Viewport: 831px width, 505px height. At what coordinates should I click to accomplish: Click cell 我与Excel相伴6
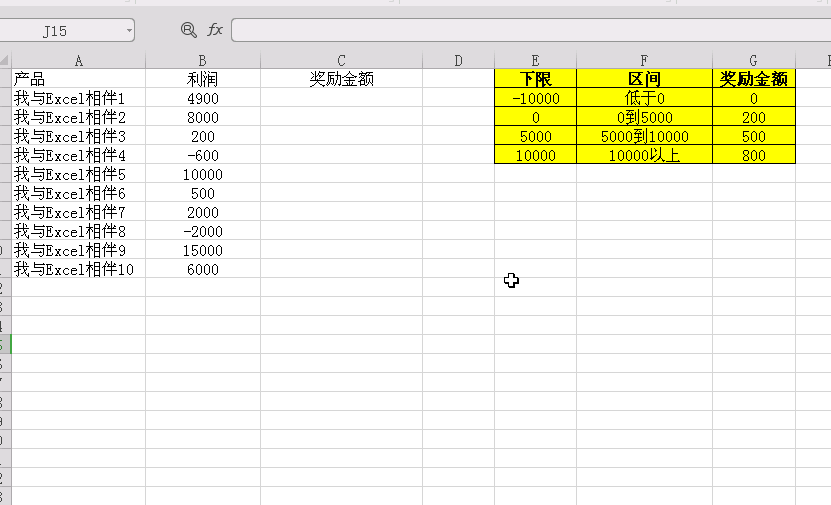78,193
